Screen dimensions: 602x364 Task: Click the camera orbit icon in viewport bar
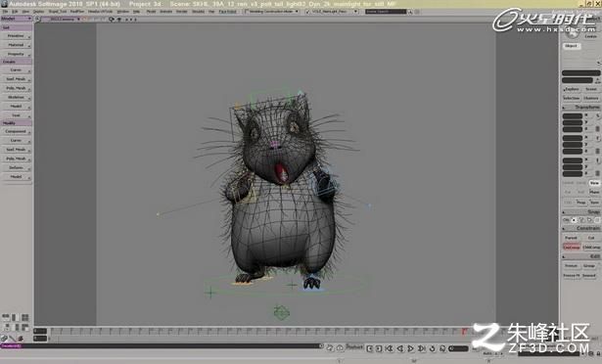(112, 19)
